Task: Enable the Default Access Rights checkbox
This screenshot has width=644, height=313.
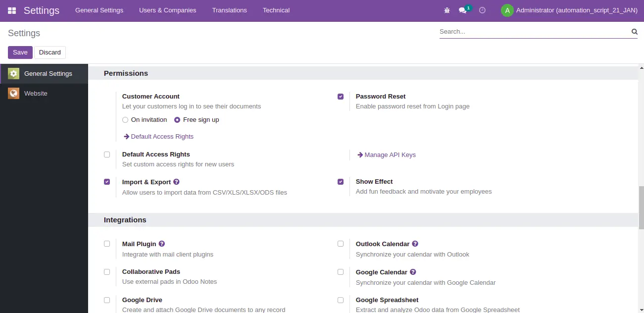Action: [107, 155]
